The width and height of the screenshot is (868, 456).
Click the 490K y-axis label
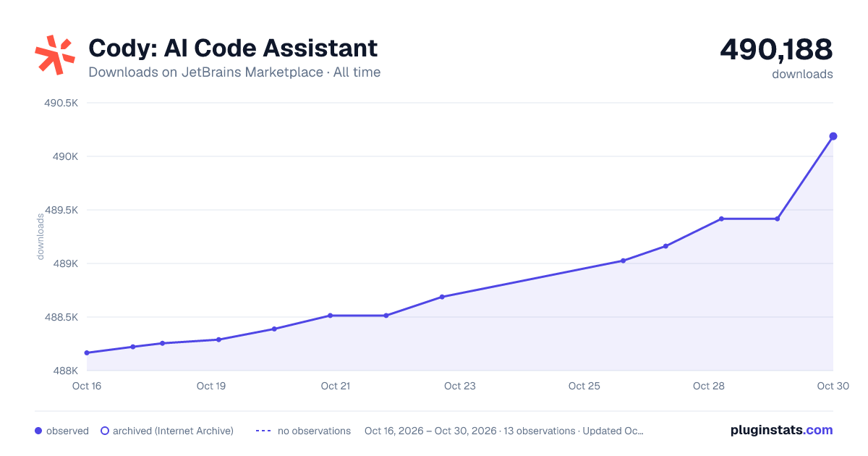(x=65, y=156)
